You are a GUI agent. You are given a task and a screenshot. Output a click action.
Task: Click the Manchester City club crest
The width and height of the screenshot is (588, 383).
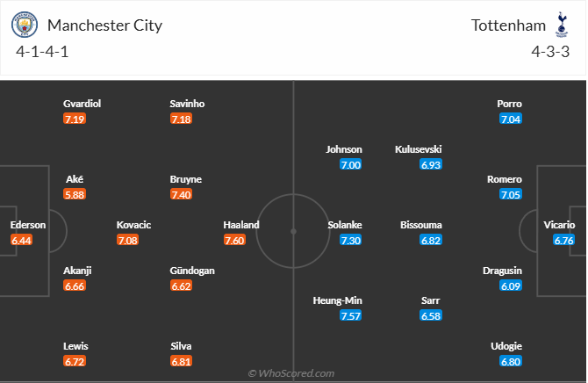tap(25, 25)
